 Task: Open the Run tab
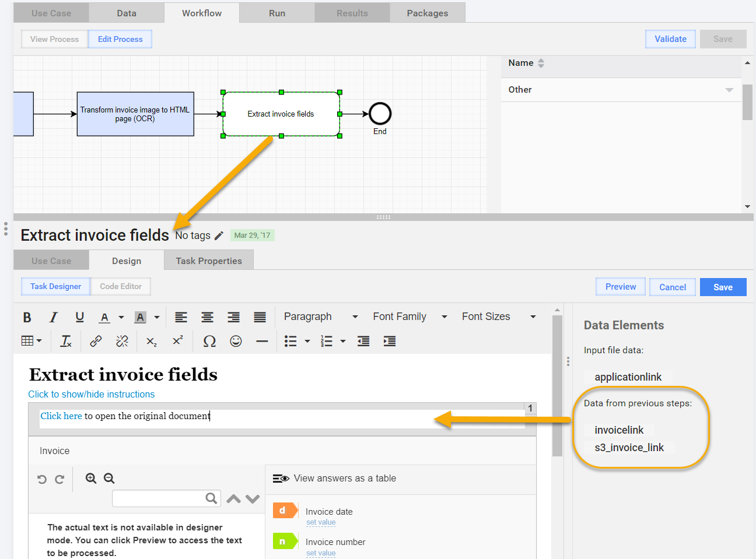pos(277,13)
